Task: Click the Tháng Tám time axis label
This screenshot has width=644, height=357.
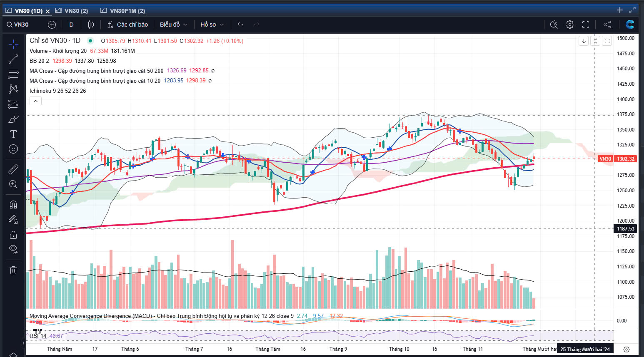Action: click(268, 349)
